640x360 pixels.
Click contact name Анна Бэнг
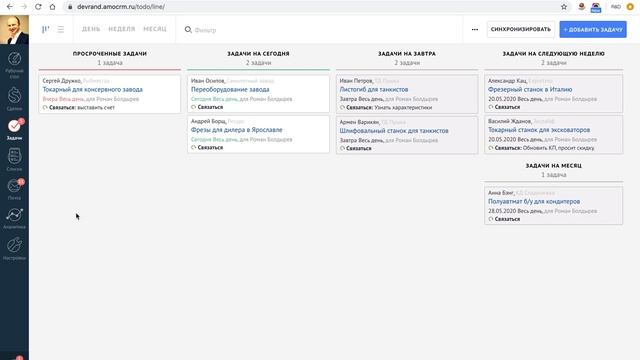point(501,193)
